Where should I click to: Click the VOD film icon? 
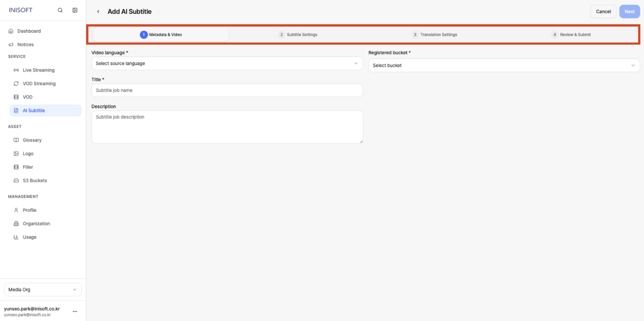(x=16, y=97)
